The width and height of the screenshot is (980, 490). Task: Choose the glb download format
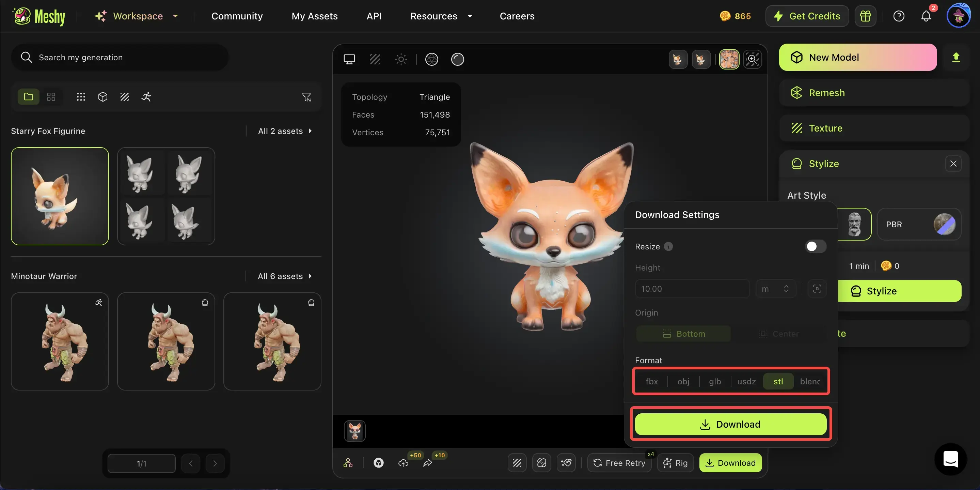click(x=714, y=381)
